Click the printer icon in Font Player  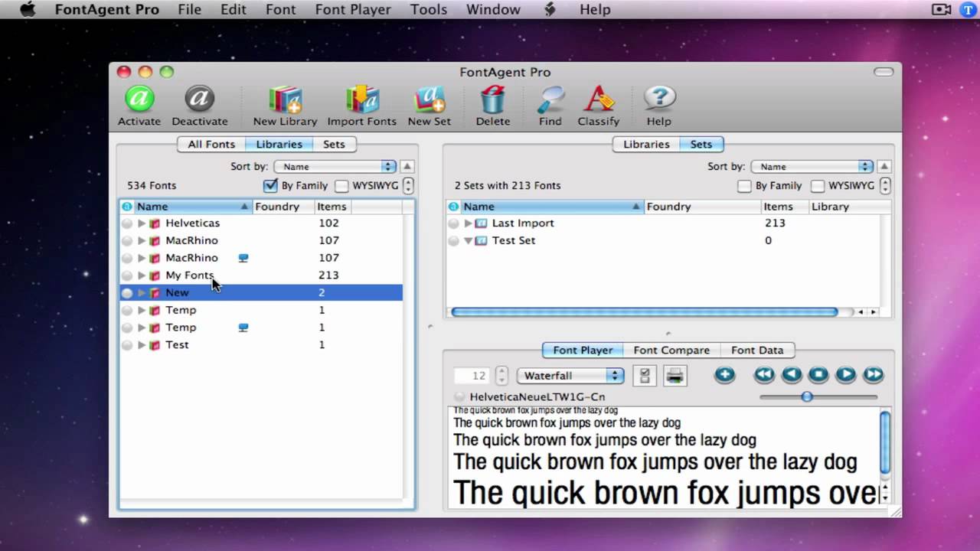(x=675, y=375)
